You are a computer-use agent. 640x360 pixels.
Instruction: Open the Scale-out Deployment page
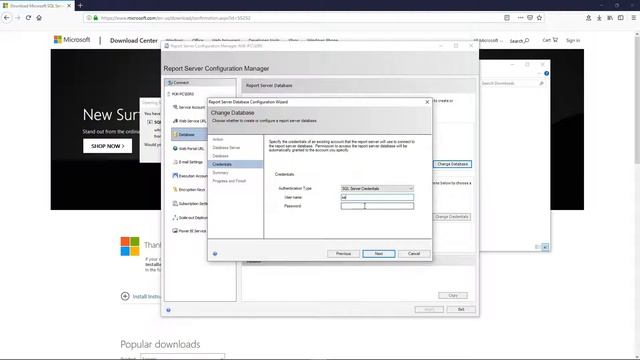click(190, 218)
